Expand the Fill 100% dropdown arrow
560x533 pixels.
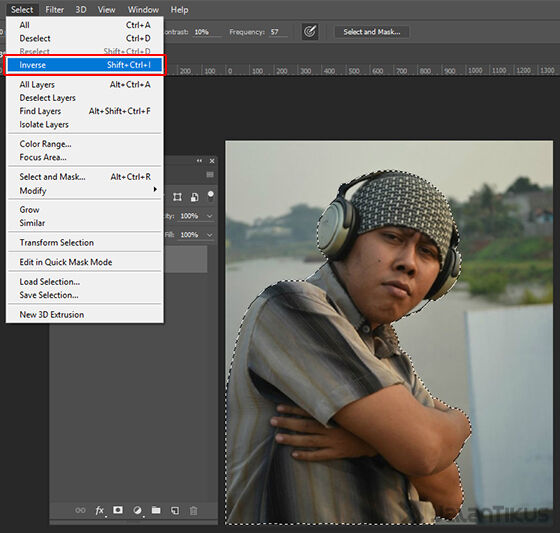pos(210,235)
